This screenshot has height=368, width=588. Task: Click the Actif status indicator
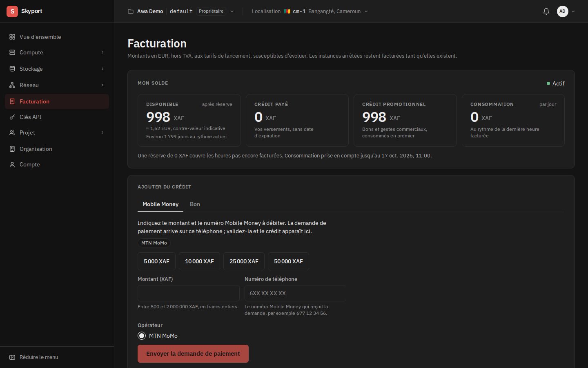coord(555,83)
